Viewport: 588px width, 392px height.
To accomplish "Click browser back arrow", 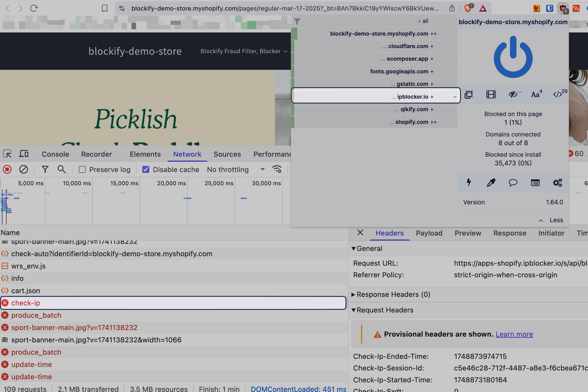I will click(7, 8).
